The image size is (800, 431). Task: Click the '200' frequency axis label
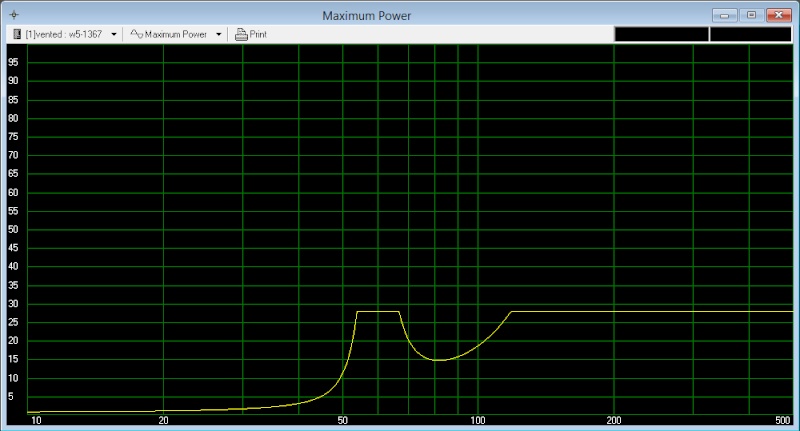click(614, 420)
